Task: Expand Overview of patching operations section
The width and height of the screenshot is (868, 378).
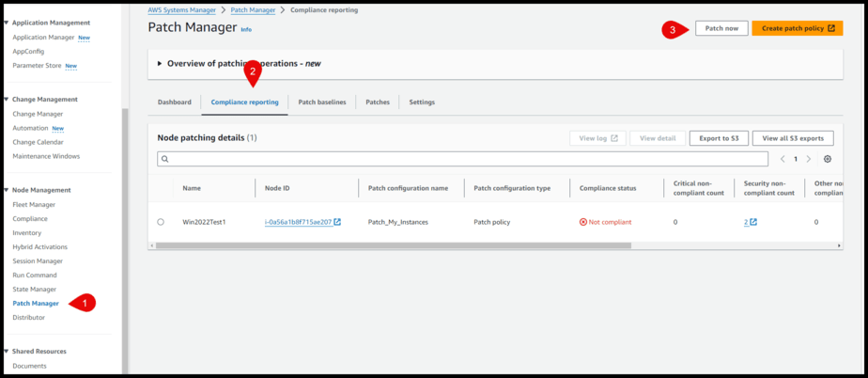Action: pyautogui.click(x=160, y=64)
